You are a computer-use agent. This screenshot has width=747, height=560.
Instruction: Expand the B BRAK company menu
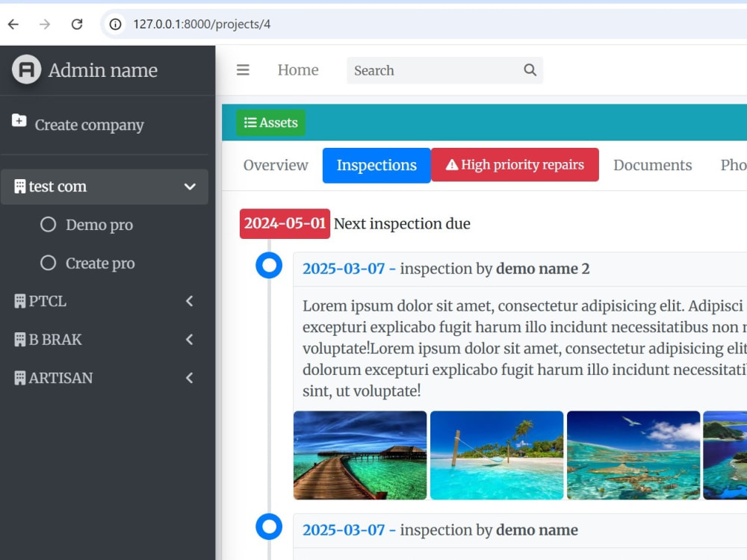click(105, 340)
